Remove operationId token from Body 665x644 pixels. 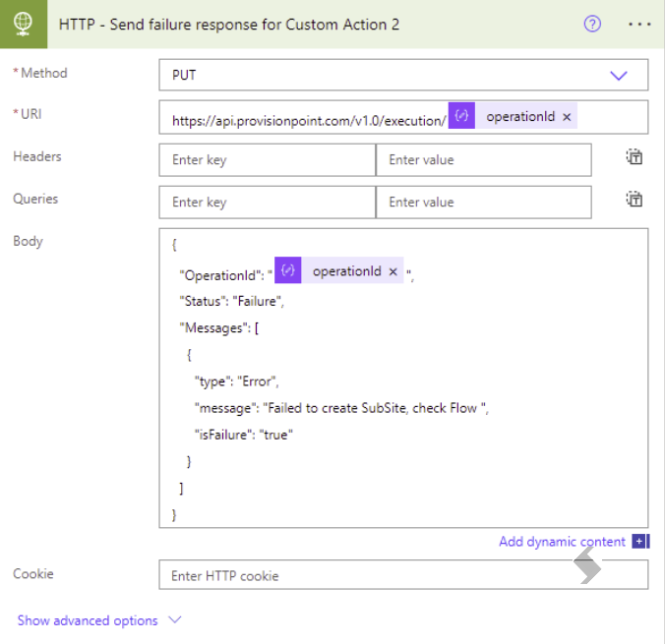click(393, 271)
